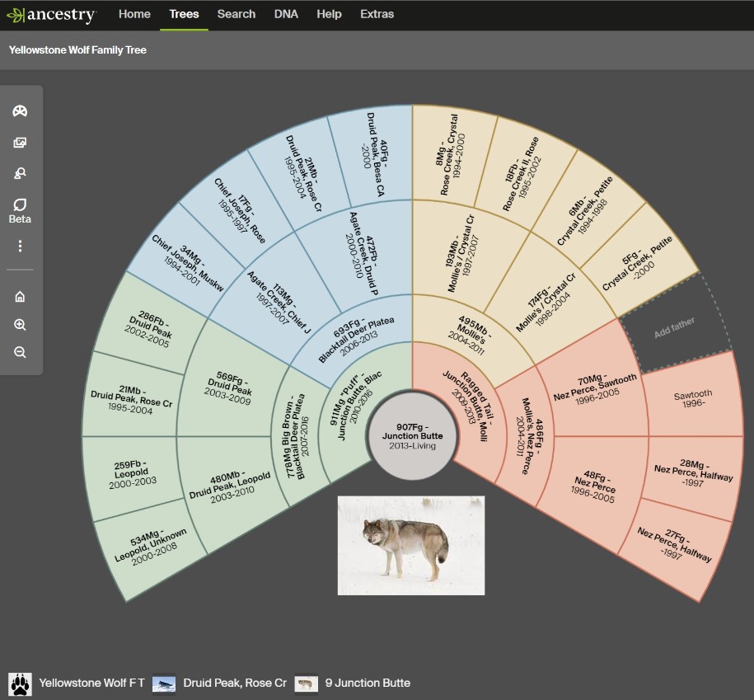Select blue 21Mb Druid Peak, Rose Cr segment

[303, 173]
